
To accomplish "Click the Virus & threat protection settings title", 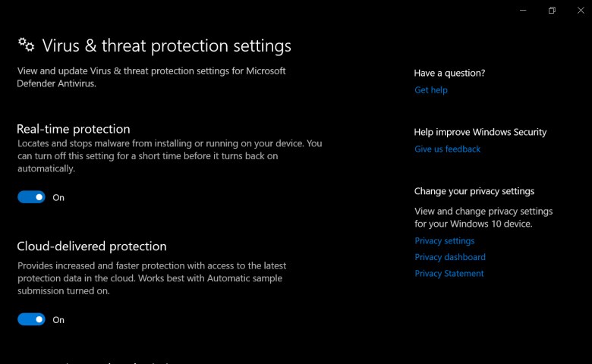I will pos(166,45).
